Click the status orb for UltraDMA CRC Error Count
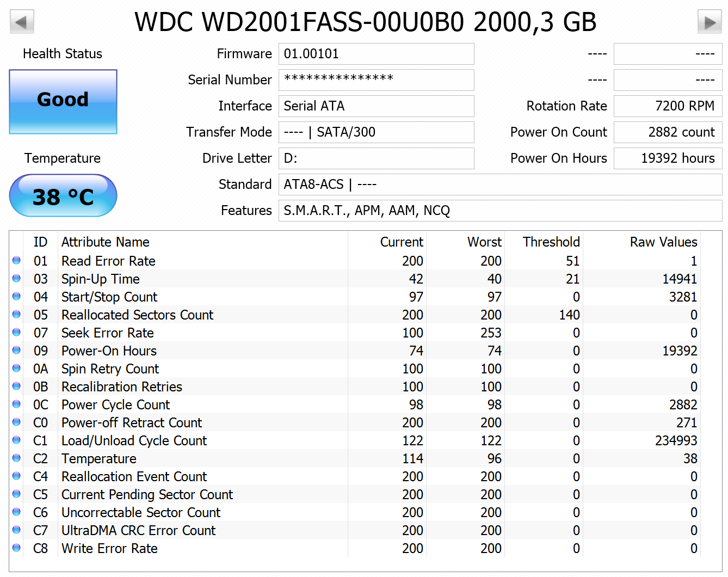 pos(16,530)
